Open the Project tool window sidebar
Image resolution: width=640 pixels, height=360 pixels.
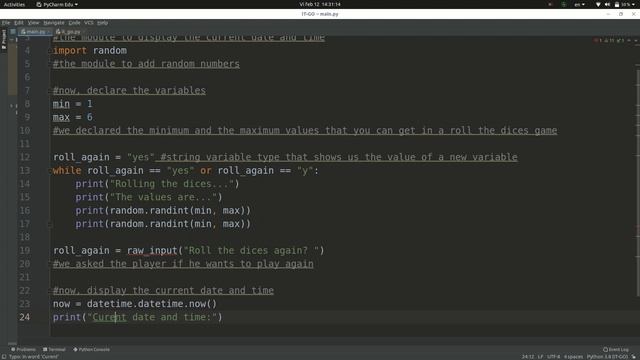click(4, 39)
